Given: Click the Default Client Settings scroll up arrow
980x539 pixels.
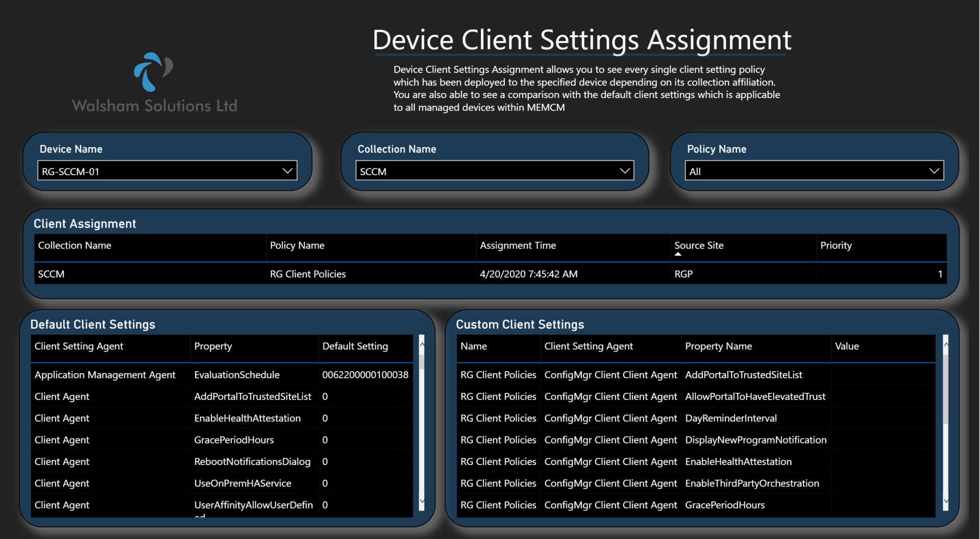Looking at the screenshot, I should [x=422, y=345].
